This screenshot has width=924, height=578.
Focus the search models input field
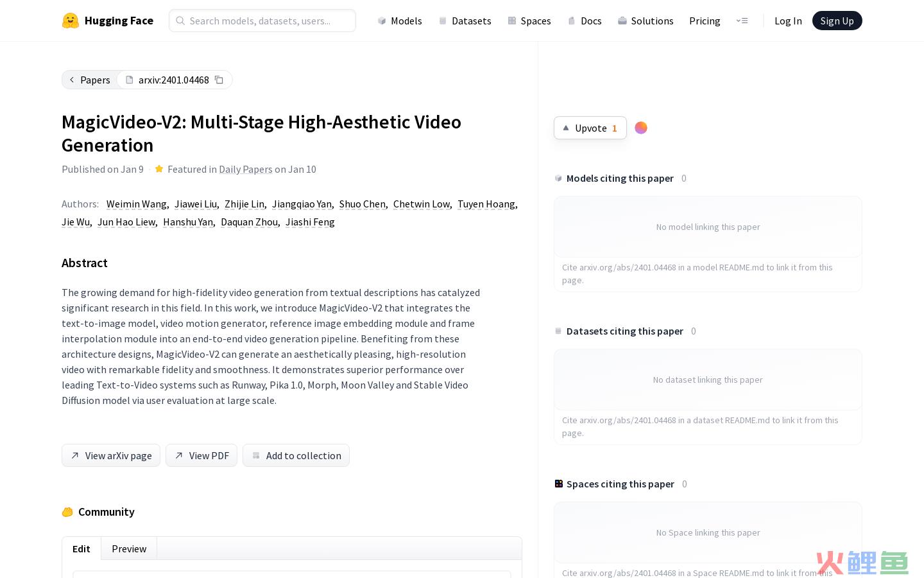(269, 21)
